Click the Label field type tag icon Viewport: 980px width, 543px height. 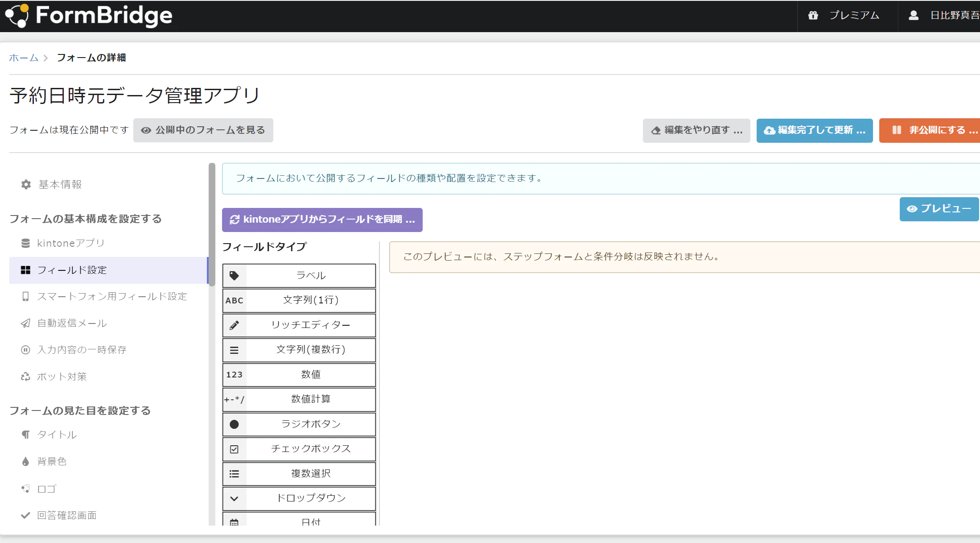[234, 276]
